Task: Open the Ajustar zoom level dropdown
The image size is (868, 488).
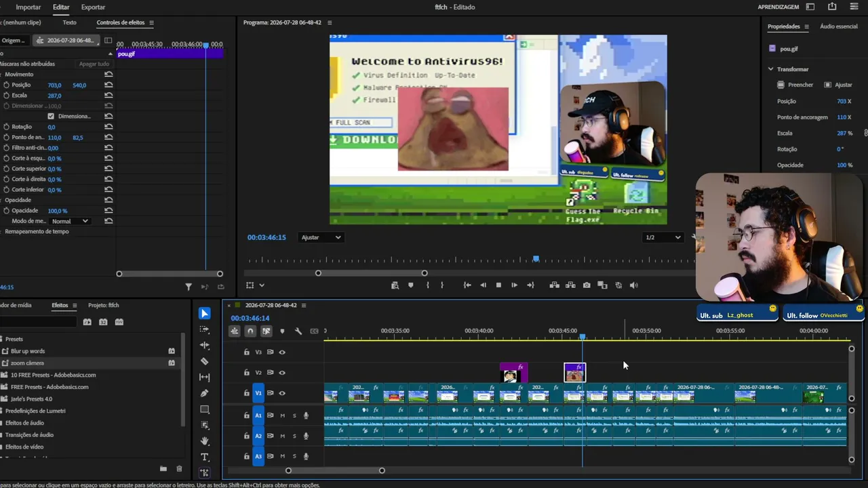Action: click(x=321, y=237)
